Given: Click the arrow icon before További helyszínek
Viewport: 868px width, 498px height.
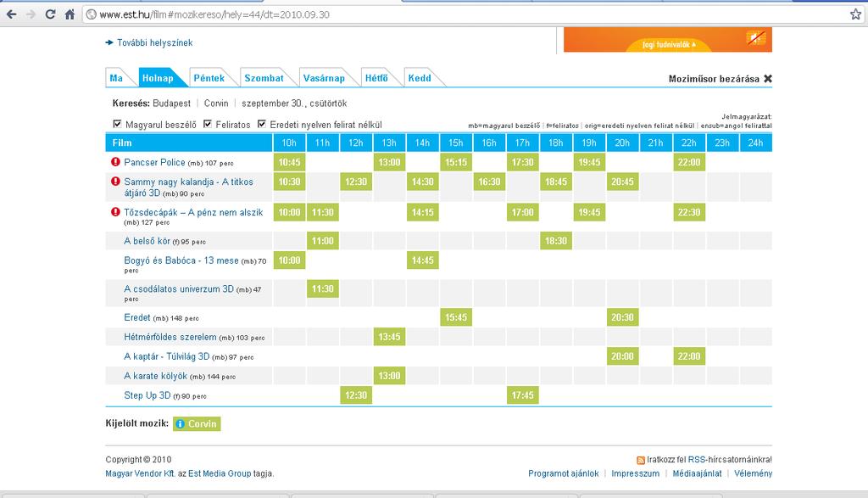Looking at the screenshot, I should click(x=109, y=42).
